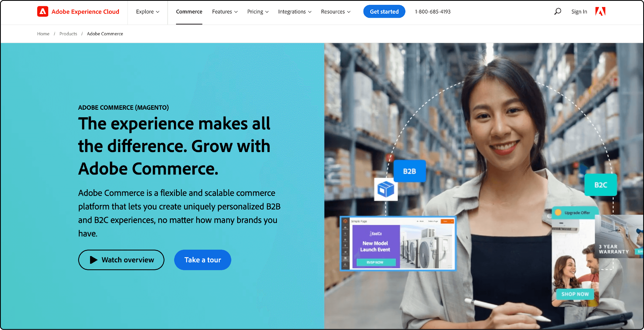Expand the Integrations dropdown menu

(x=294, y=11)
